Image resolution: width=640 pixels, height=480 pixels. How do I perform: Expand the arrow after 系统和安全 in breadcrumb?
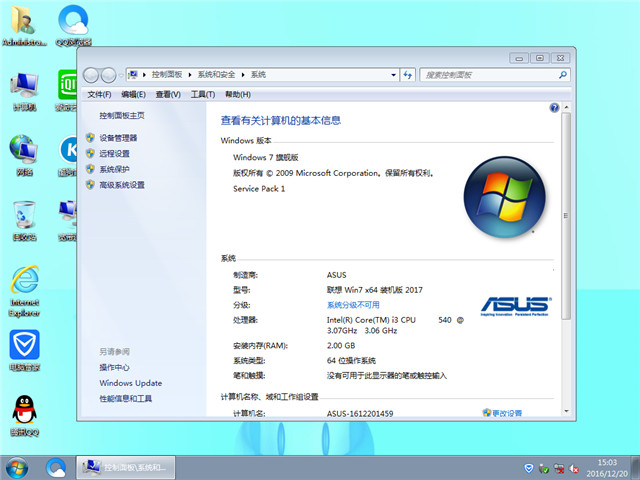click(243, 75)
